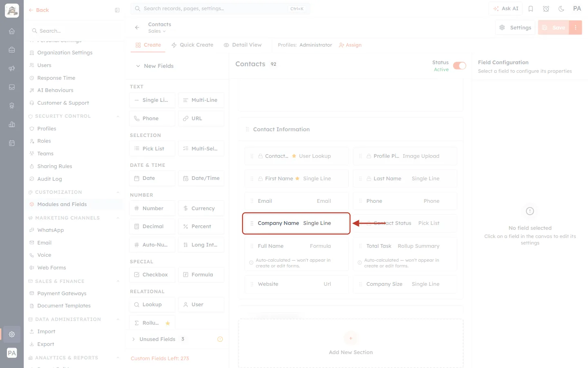Click the Settings button
The image size is (588, 368).
click(x=515, y=27)
